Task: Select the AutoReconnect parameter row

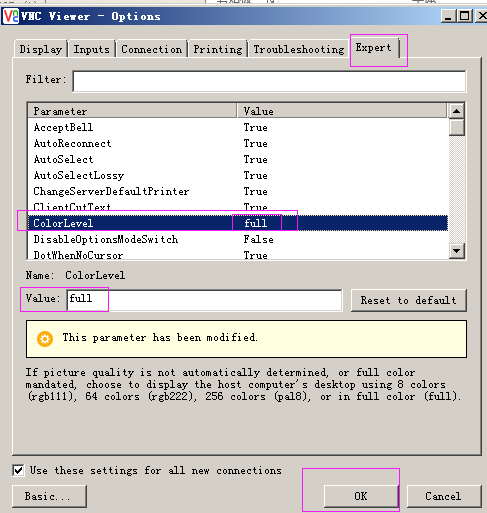Action: tap(238, 143)
